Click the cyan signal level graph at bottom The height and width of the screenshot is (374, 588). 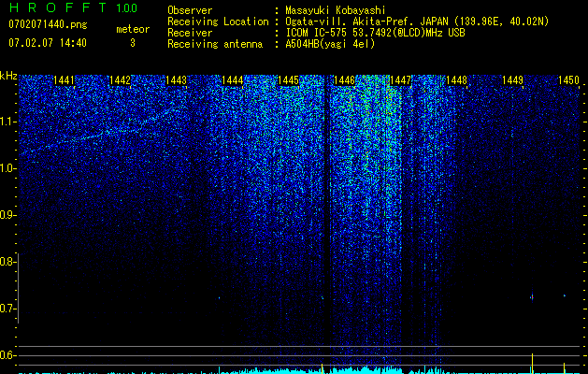300,370
